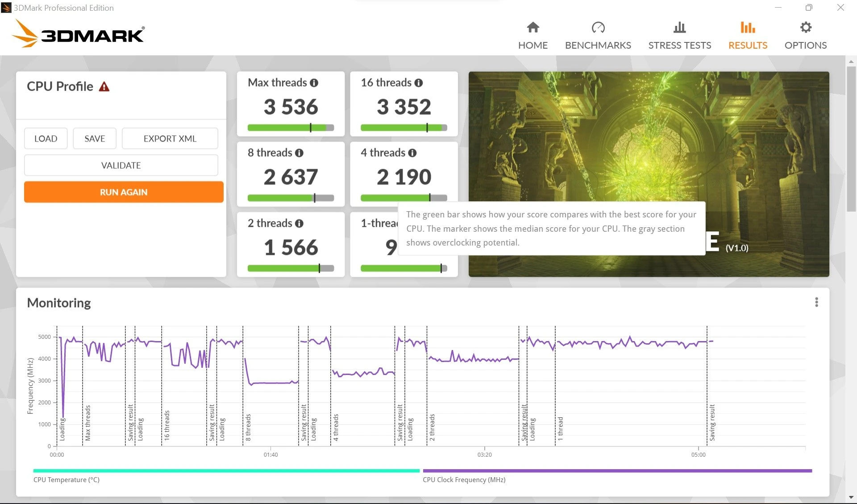
Task: Click the Results bar chart icon
Action: tap(748, 27)
